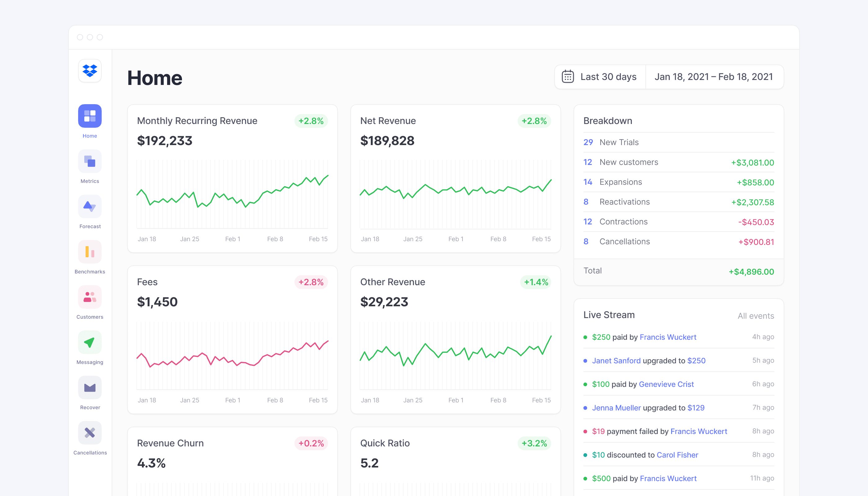Select the New Trials breakdown row

(679, 142)
